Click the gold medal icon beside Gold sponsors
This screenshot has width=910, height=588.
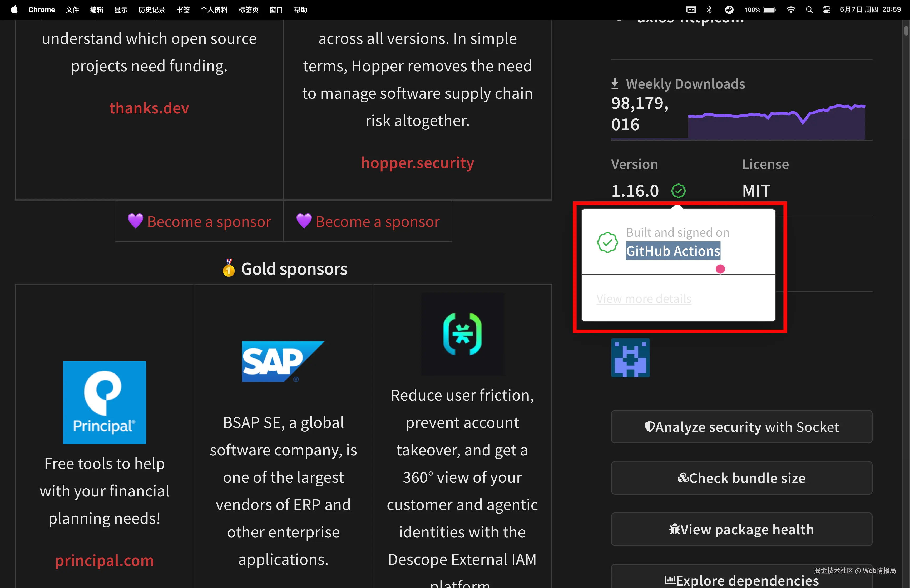click(229, 268)
